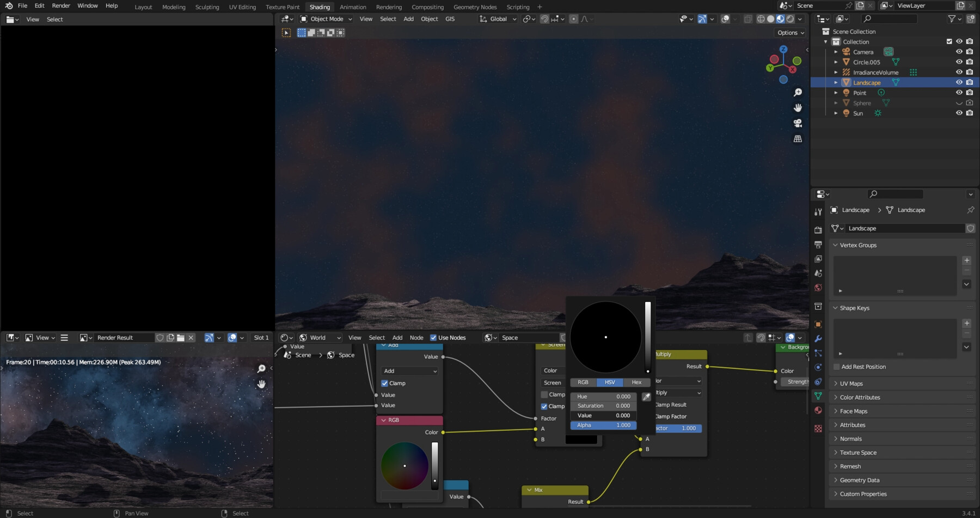Open the World properties tab icon
Image resolution: width=980 pixels, height=518 pixels.
(818, 288)
